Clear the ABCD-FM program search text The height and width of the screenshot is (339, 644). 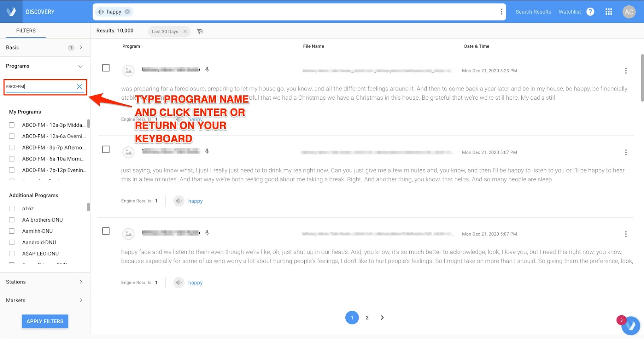tap(79, 86)
